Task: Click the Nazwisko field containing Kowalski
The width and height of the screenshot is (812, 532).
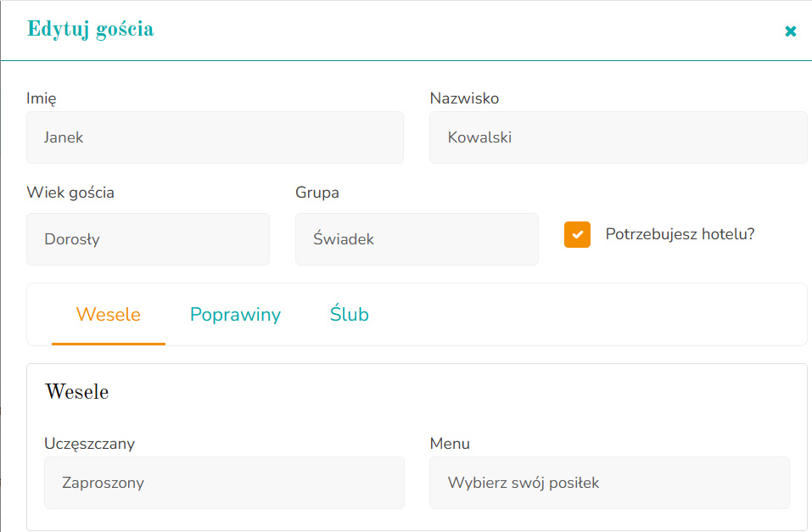Action: 618,137
